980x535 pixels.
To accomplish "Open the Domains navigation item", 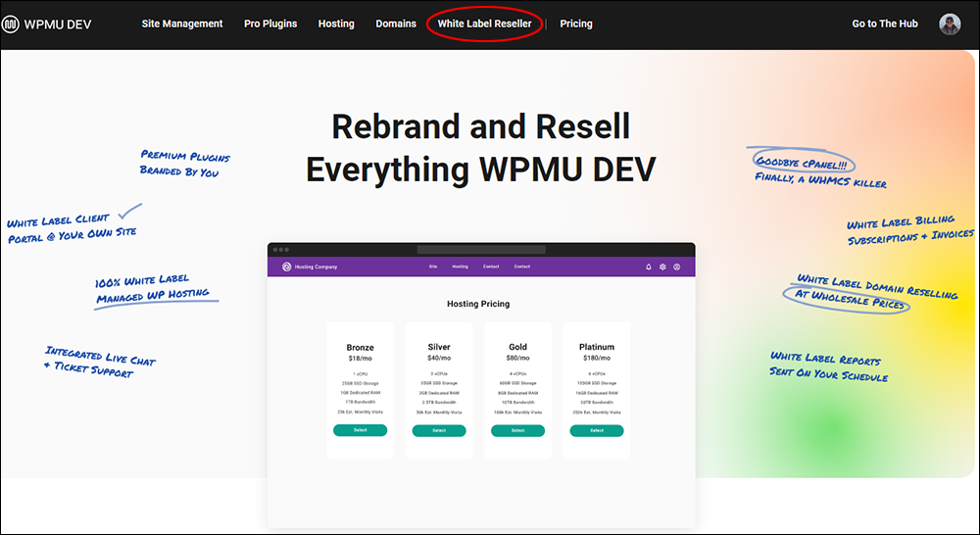I will [396, 24].
